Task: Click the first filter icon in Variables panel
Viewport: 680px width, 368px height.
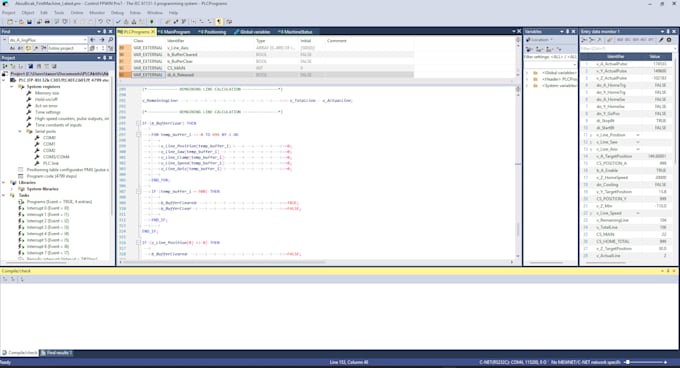Action: point(529,49)
